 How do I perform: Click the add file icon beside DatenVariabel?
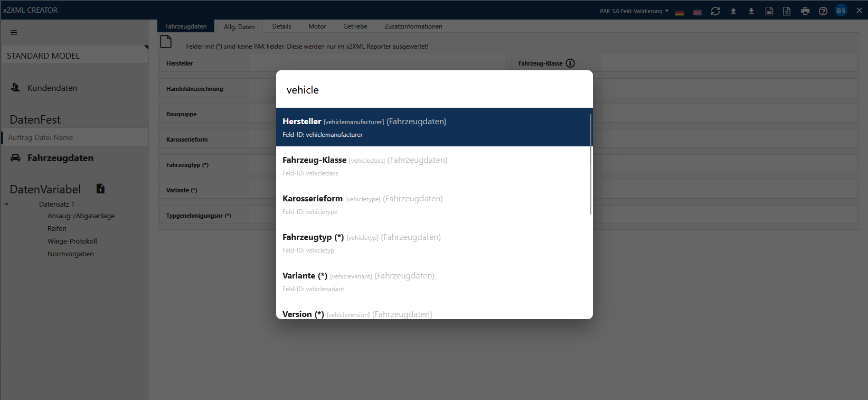pos(100,189)
